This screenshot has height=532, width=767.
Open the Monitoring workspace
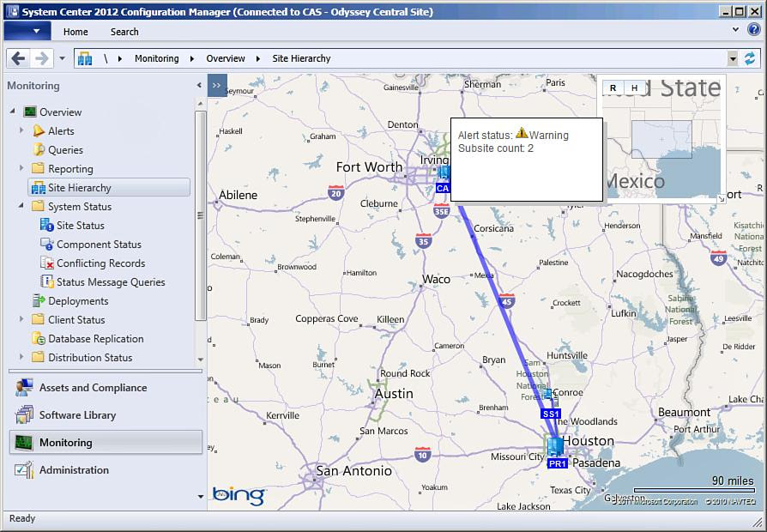coord(106,443)
